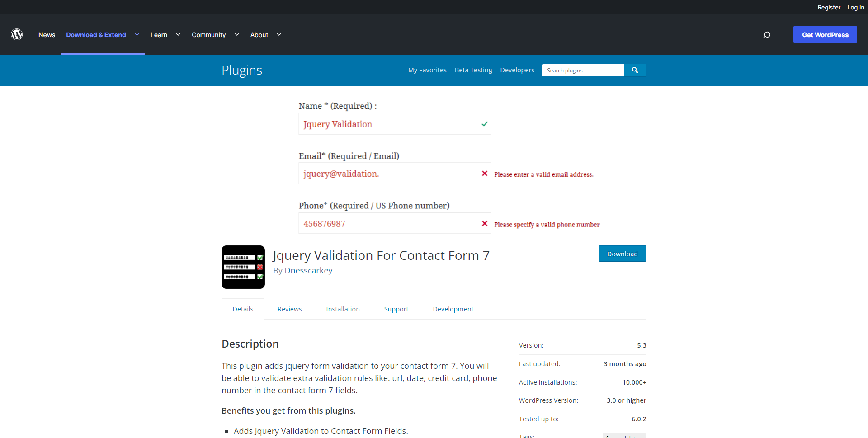Open the News menu item
This screenshot has height=438, width=868.
[x=47, y=35]
